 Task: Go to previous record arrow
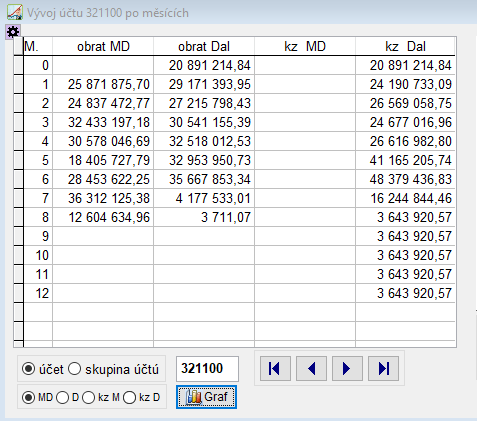click(x=311, y=369)
